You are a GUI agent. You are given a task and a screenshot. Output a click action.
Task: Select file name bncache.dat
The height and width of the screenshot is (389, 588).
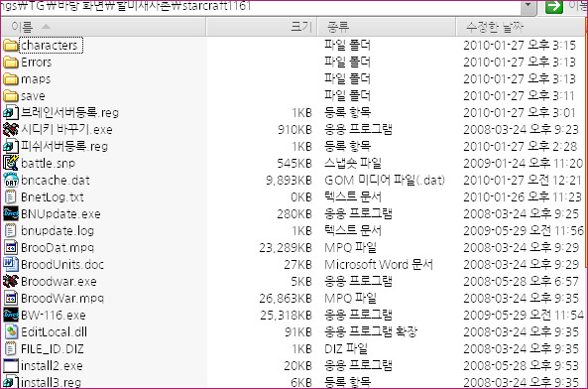point(56,180)
